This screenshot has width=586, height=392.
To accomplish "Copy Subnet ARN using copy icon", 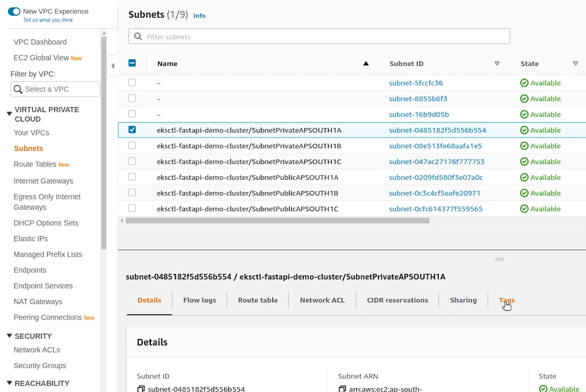I will click(x=342, y=389).
